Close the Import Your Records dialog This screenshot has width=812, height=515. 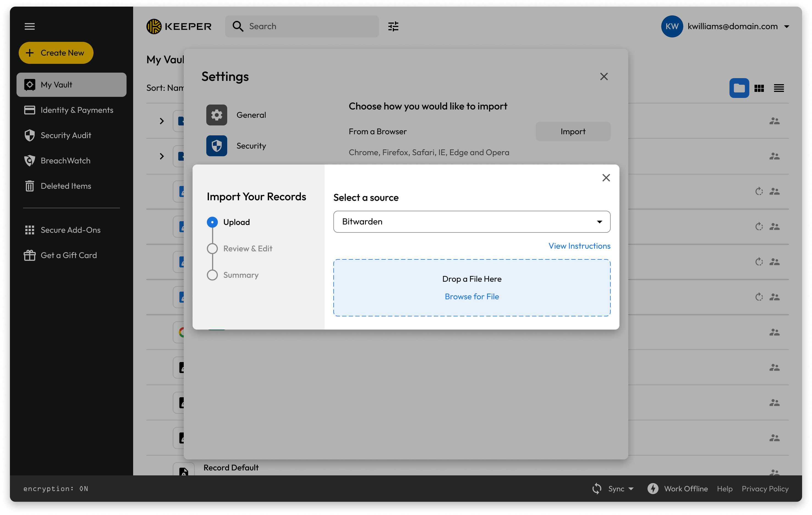(x=606, y=178)
